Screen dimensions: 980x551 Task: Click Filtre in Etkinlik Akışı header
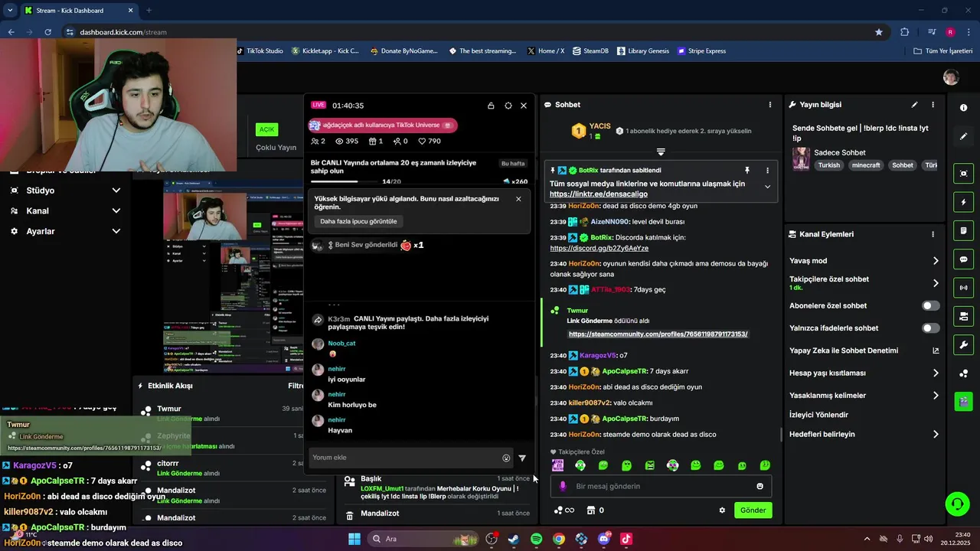(x=296, y=386)
